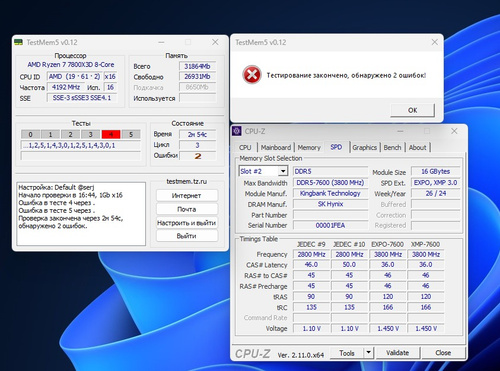Select test box 2 in Тесты
The height and width of the screenshot is (371, 500).
tap(70, 134)
